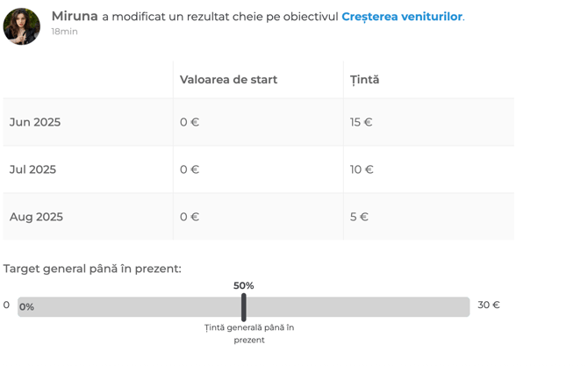Click the Jul 2025 row label
Image resolution: width=588 pixels, height=366 pixels.
(32, 169)
